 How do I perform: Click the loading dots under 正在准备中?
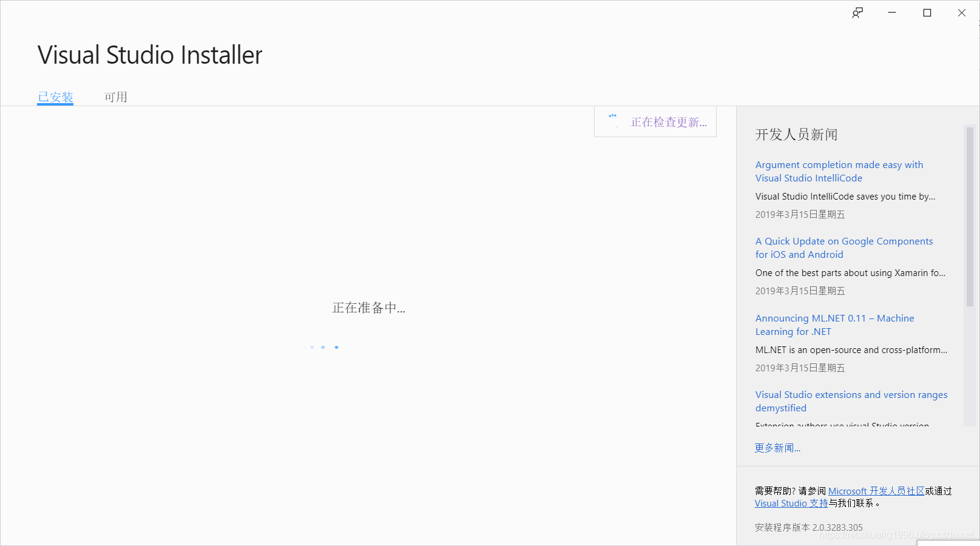pos(322,346)
